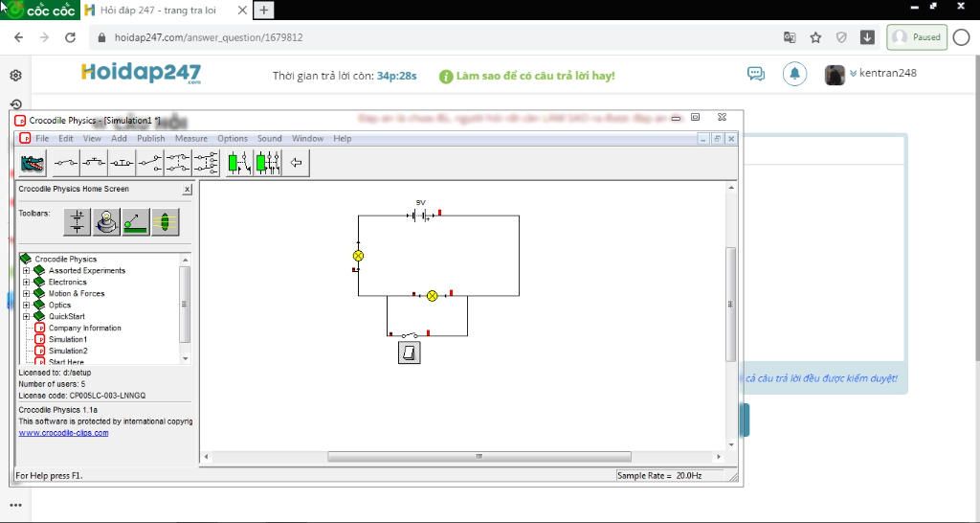Select the double-contact relay component
This screenshot has height=523, width=980.
[268, 164]
